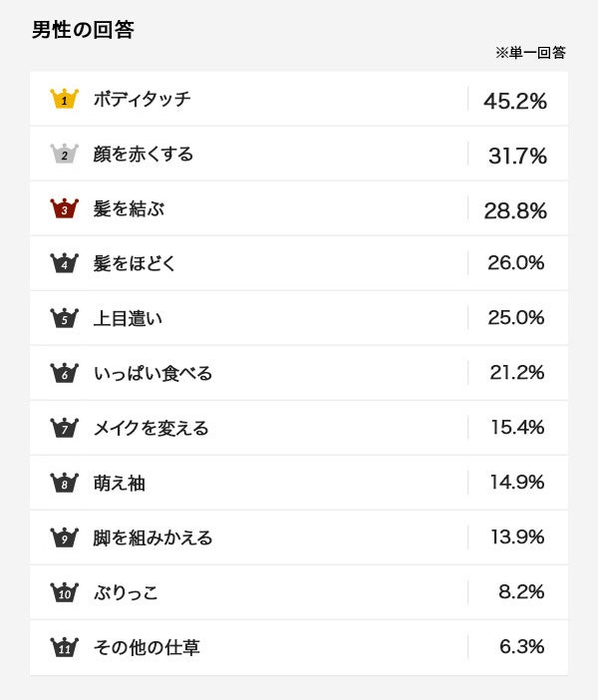The image size is (598, 700).
Task: Select the 萌え袖 label
Action: (x=120, y=483)
